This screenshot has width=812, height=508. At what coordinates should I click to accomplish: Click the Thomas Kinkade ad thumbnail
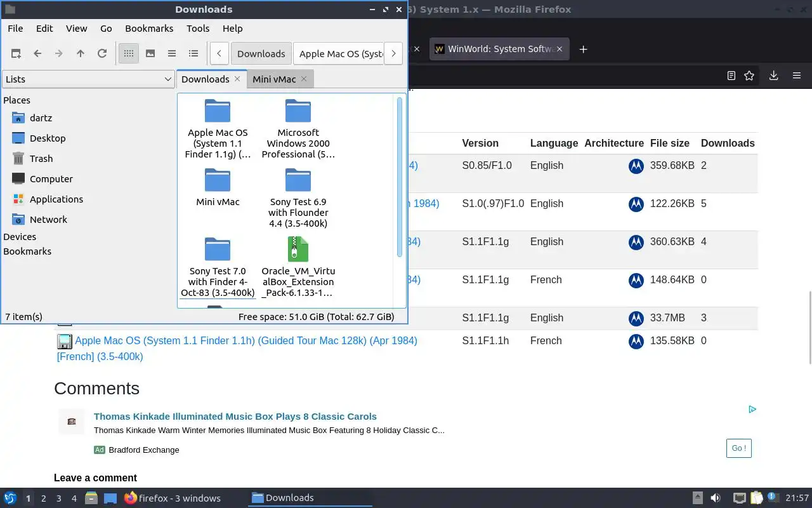(72, 421)
